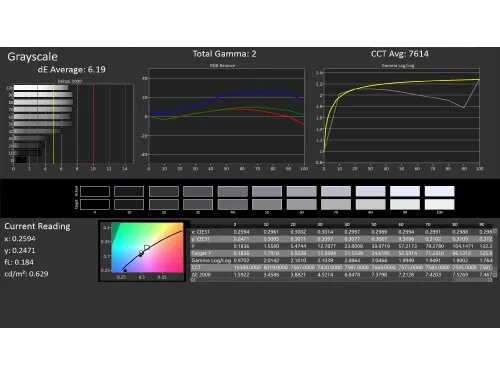Click table cell 7.5299 in dE 2000 row
Viewport: 500px width, 375px height.
pos(460,275)
